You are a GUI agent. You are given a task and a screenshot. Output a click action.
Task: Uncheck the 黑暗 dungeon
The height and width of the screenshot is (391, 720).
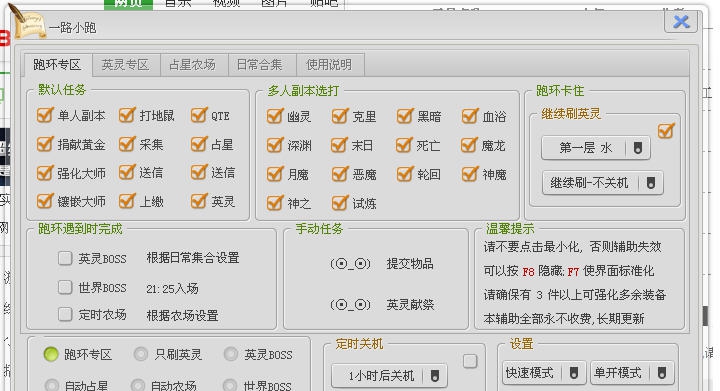(x=405, y=116)
